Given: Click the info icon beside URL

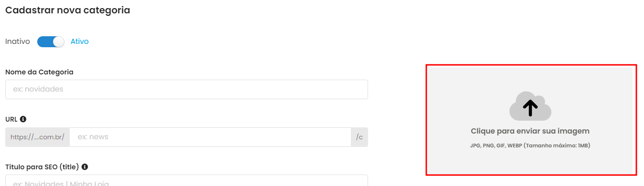Looking at the screenshot, I should coord(23,119).
